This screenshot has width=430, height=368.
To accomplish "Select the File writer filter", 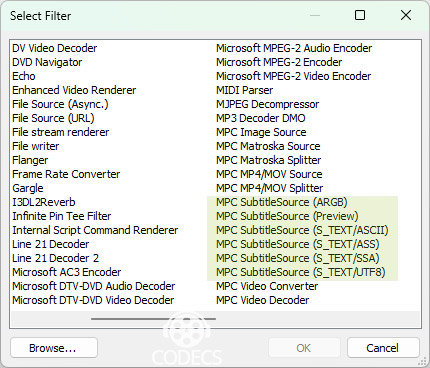I will (36, 146).
